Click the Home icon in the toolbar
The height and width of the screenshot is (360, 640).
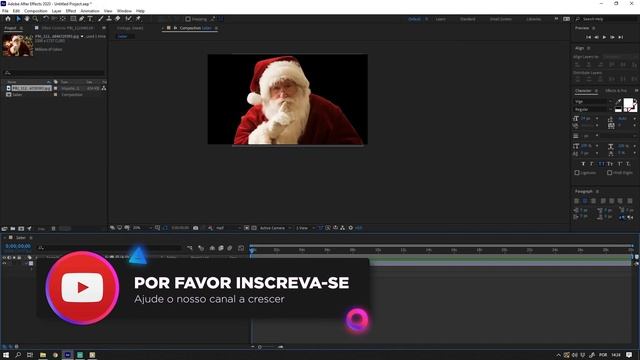8,19
